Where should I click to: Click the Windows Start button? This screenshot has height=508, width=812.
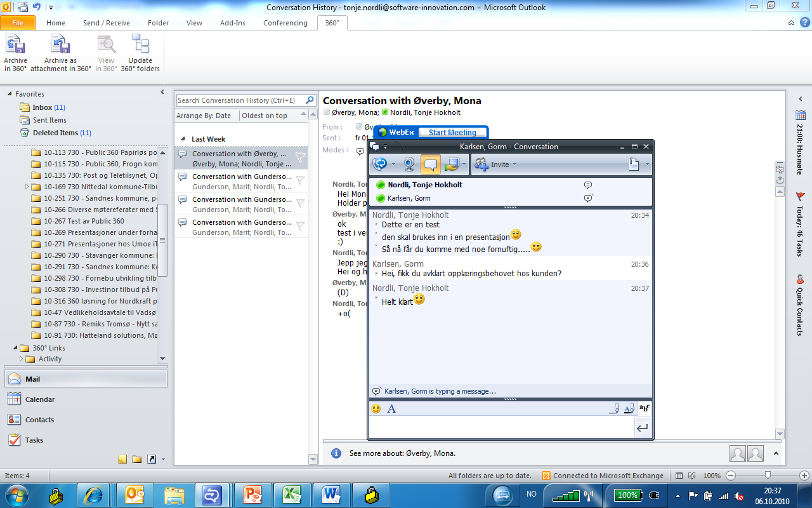point(16,495)
